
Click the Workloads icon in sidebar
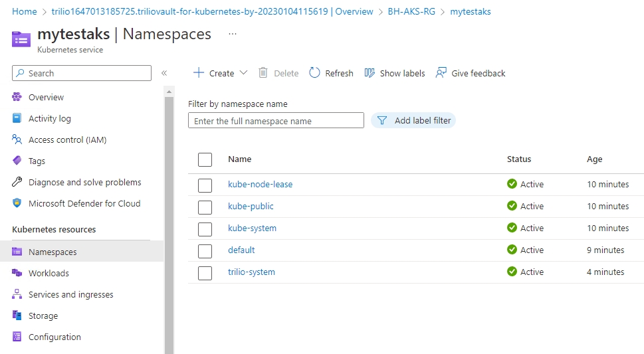pyautogui.click(x=17, y=273)
